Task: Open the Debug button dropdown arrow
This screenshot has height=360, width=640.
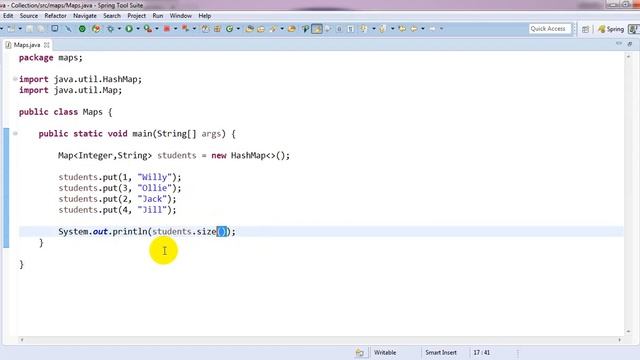Action: tap(119, 29)
